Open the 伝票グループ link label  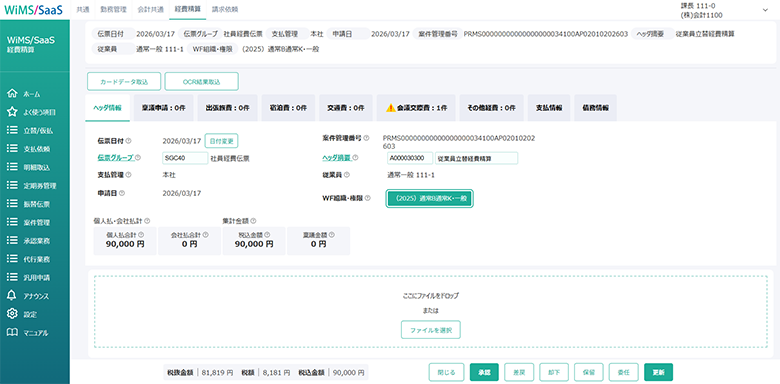[115, 158]
